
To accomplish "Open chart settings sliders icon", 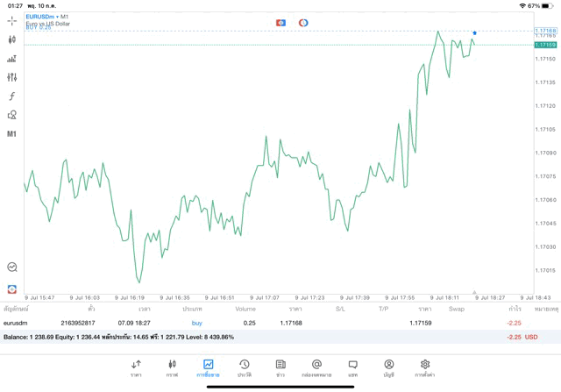I will (11, 77).
